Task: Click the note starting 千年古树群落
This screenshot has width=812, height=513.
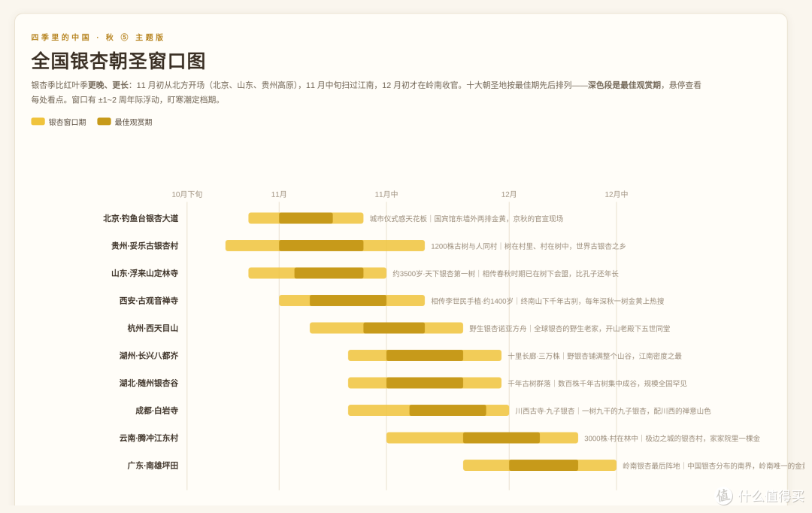Action: [x=597, y=384]
